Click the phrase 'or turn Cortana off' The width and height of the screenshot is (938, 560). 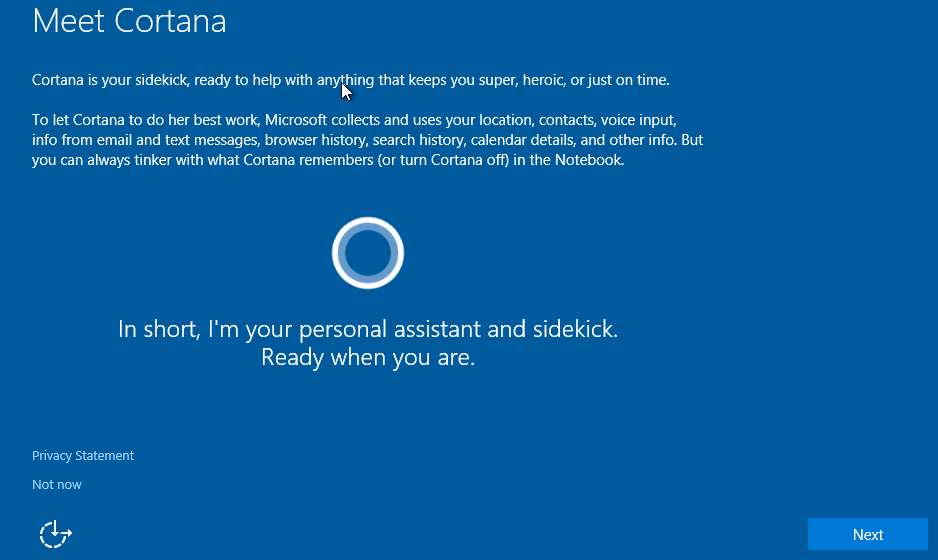(446, 160)
